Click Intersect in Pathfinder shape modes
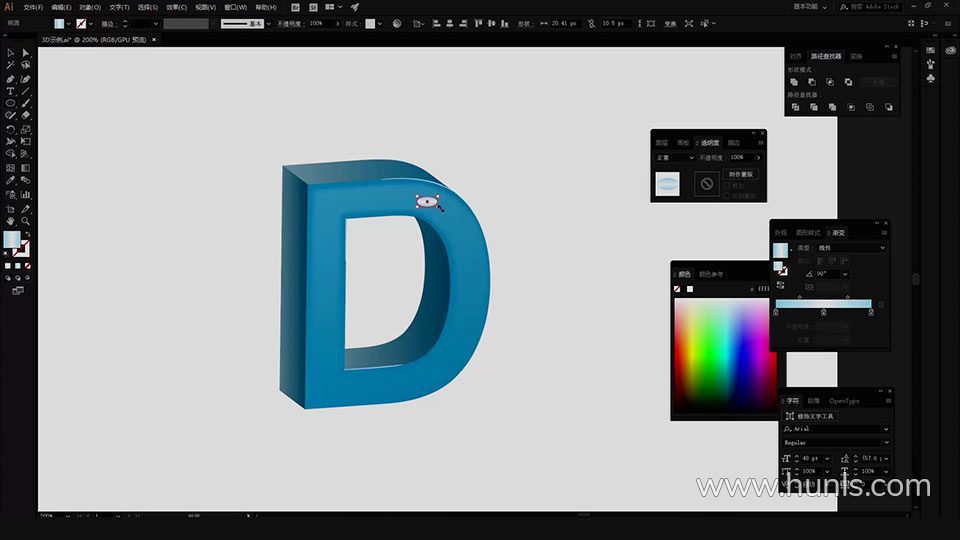 tap(830, 82)
